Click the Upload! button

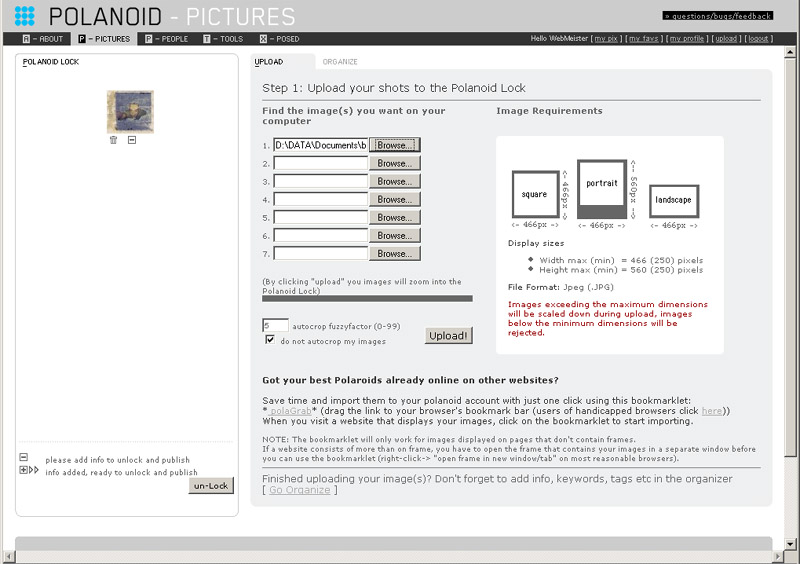click(x=448, y=335)
